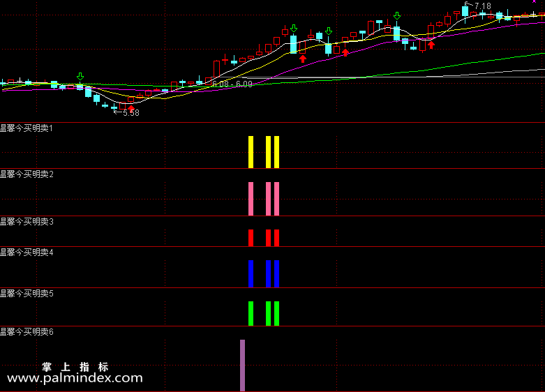Click the third red buy arrow from left
Image resolution: width=545 pixels, height=392 pixels.
click(345, 52)
